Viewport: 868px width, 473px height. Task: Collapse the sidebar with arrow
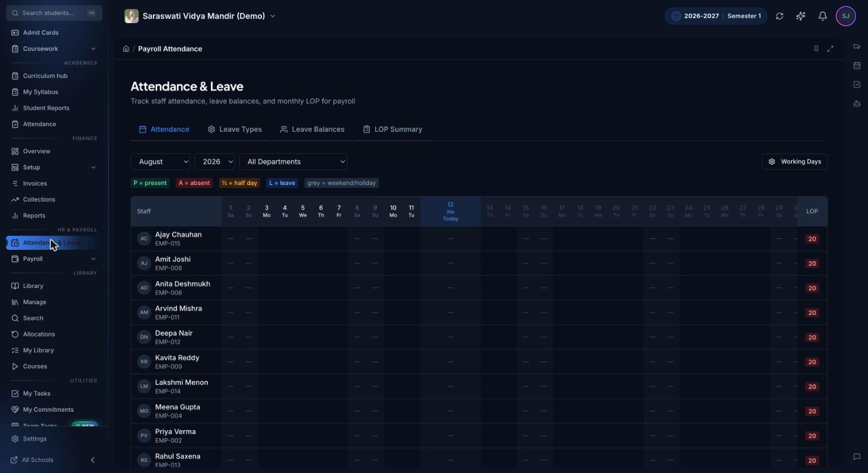point(93,460)
